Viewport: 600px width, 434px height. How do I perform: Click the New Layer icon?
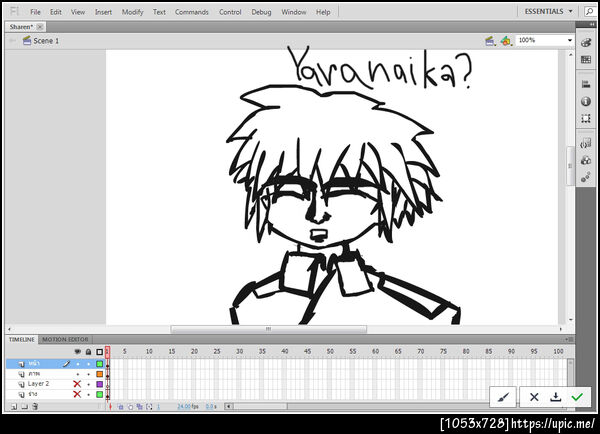click(14, 406)
